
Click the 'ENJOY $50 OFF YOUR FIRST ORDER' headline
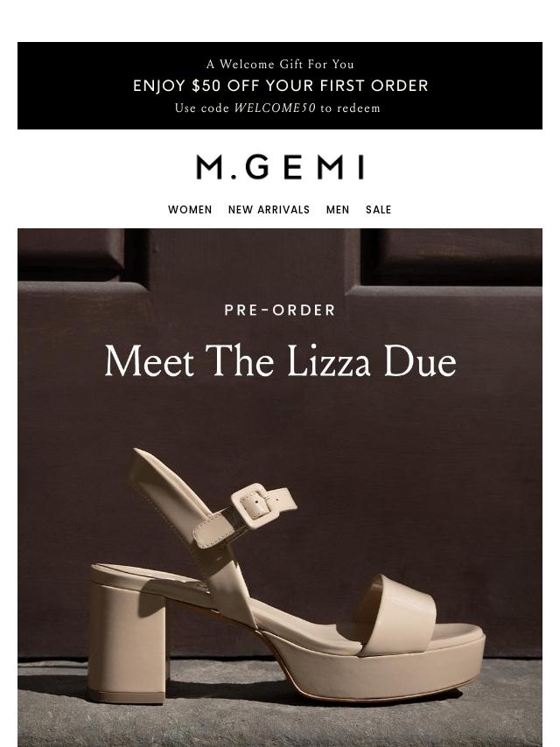coord(280,86)
